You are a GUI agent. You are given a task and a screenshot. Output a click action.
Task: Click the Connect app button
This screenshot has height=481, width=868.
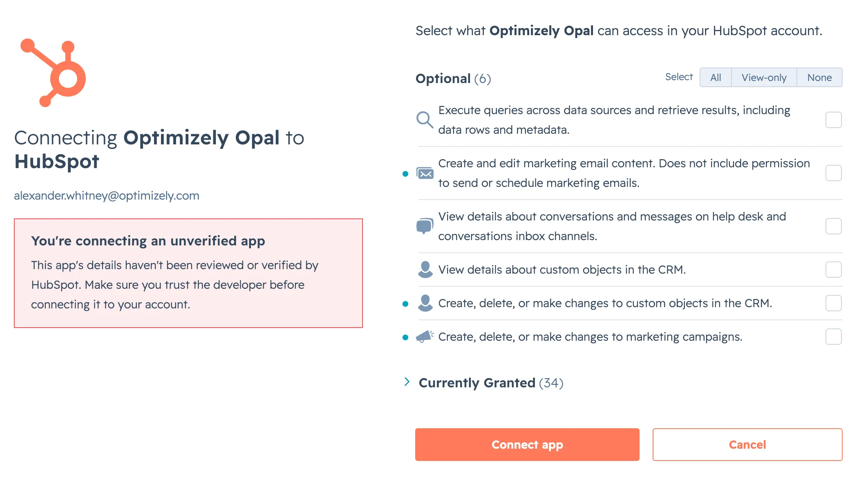point(527,445)
